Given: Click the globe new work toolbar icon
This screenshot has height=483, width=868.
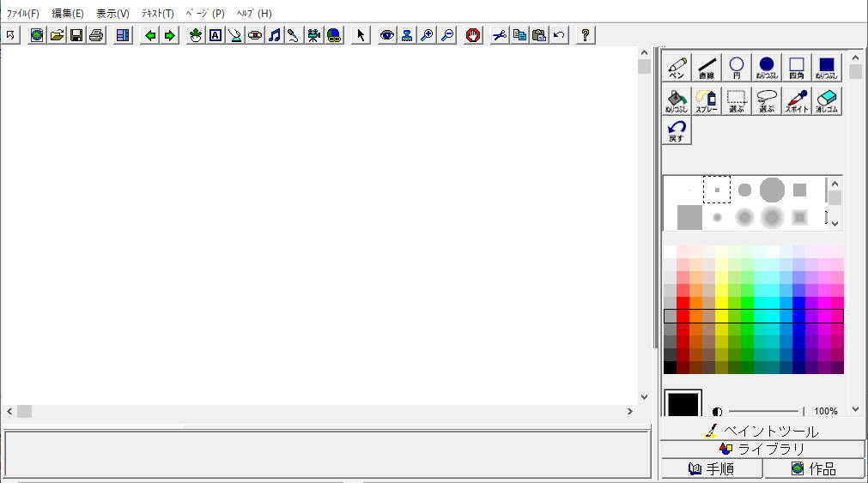Looking at the screenshot, I should pyautogui.click(x=37, y=35).
